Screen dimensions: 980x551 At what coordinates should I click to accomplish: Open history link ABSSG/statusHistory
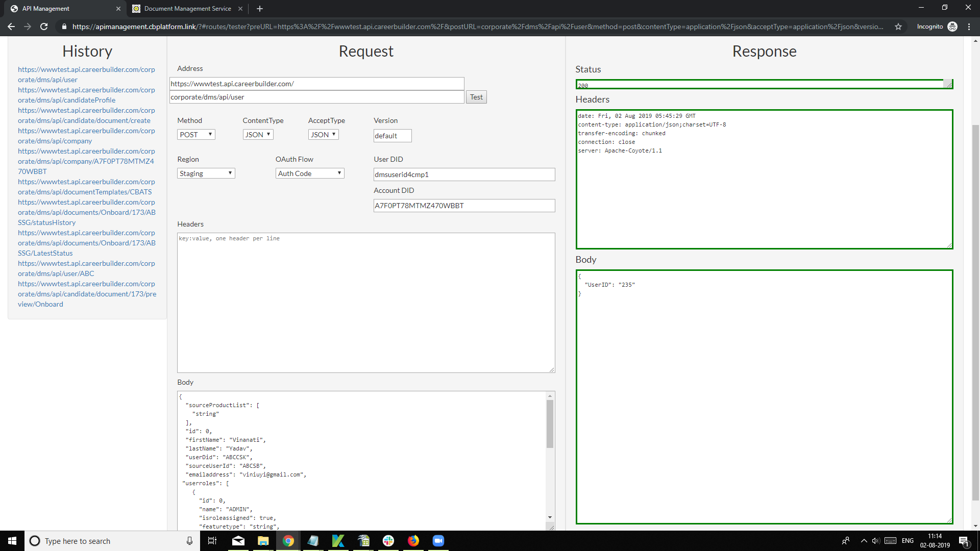pyautogui.click(x=87, y=212)
